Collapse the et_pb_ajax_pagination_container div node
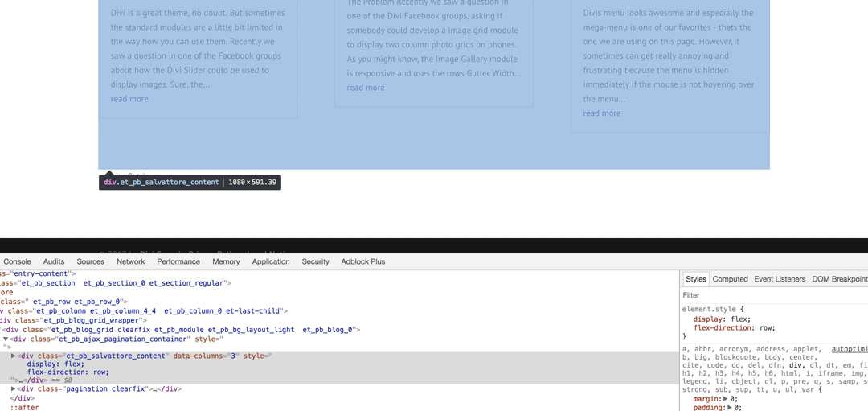This screenshot has width=868, height=411. click(x=6, y=339)
